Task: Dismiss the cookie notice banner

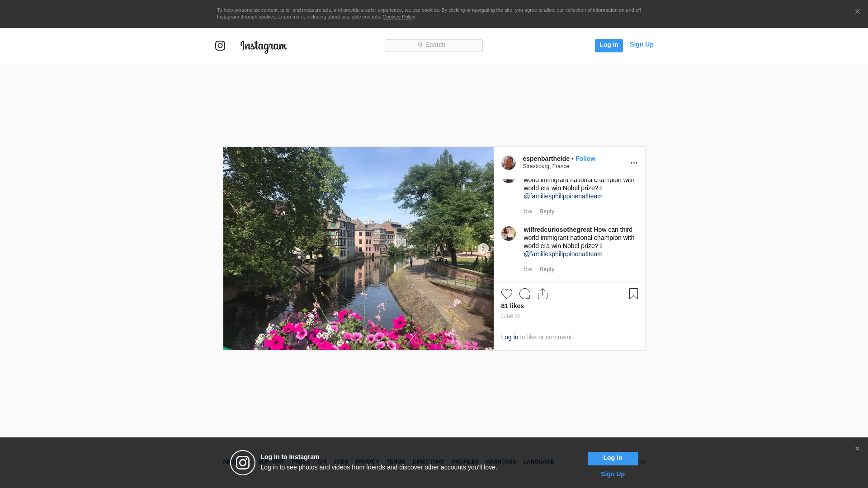Action: pos(857,11)
